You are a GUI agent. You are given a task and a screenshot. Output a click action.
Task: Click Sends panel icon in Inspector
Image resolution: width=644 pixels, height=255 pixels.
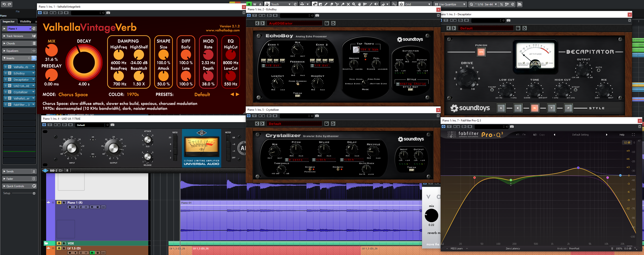tap(34, 171)
